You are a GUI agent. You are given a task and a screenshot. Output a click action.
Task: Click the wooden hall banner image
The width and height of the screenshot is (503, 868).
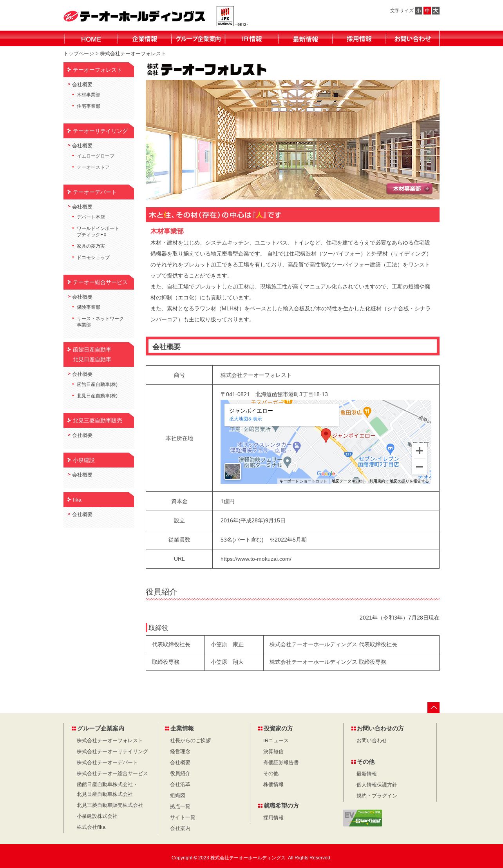293,140
